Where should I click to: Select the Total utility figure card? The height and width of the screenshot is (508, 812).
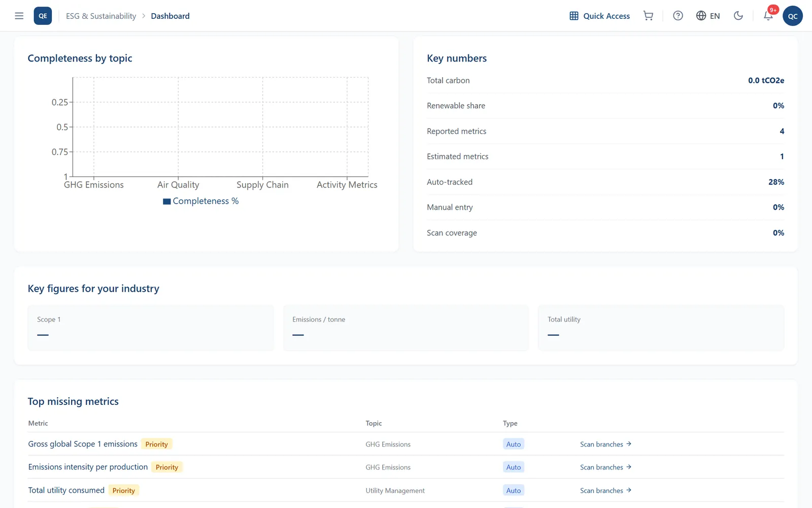(661, 328)
